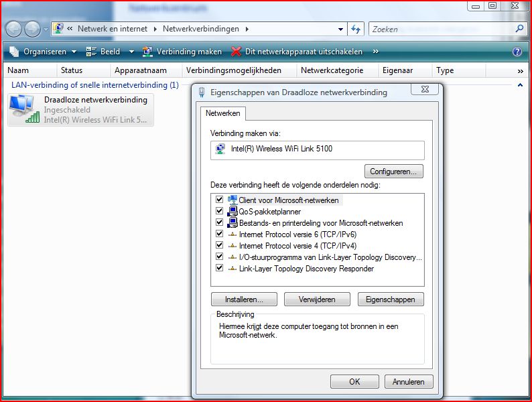
Task: Go forward with the Forward arrow button
Action: [x=33, y=29]
